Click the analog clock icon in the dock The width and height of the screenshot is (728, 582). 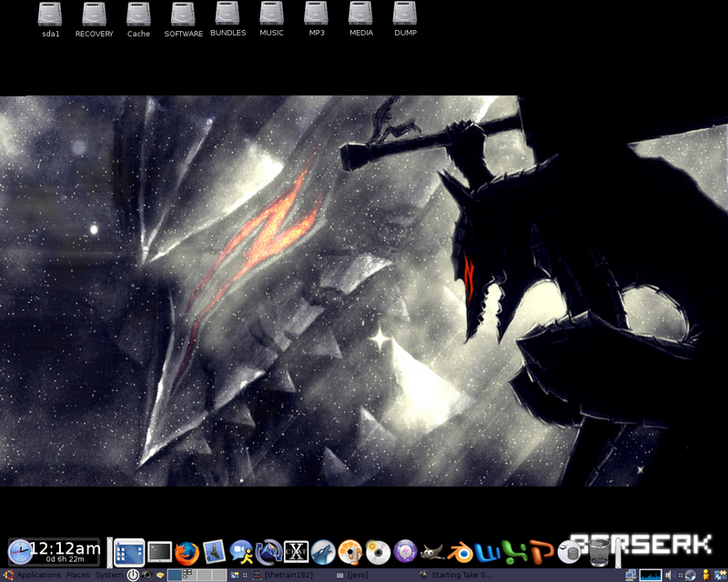[x=20, y=552]
